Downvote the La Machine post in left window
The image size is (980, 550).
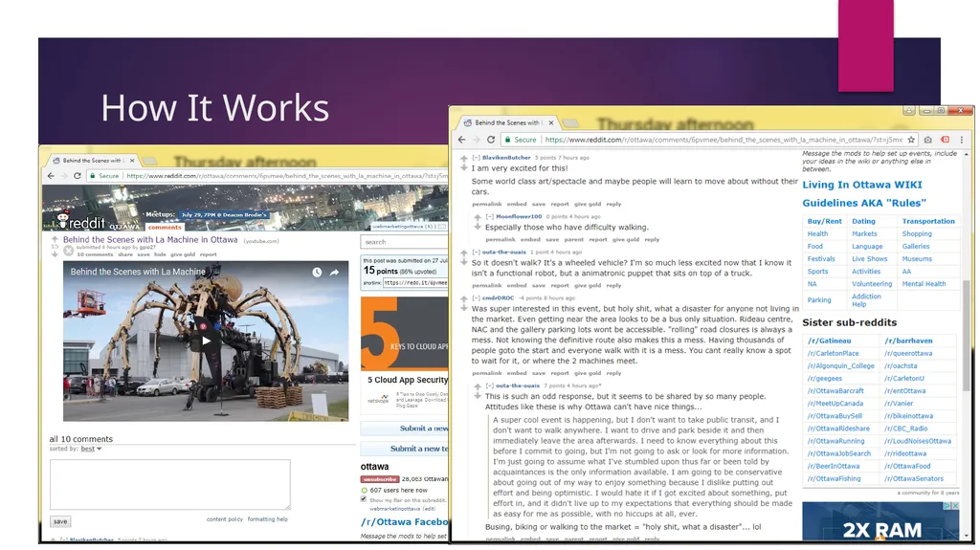click(x=55, y=253)
